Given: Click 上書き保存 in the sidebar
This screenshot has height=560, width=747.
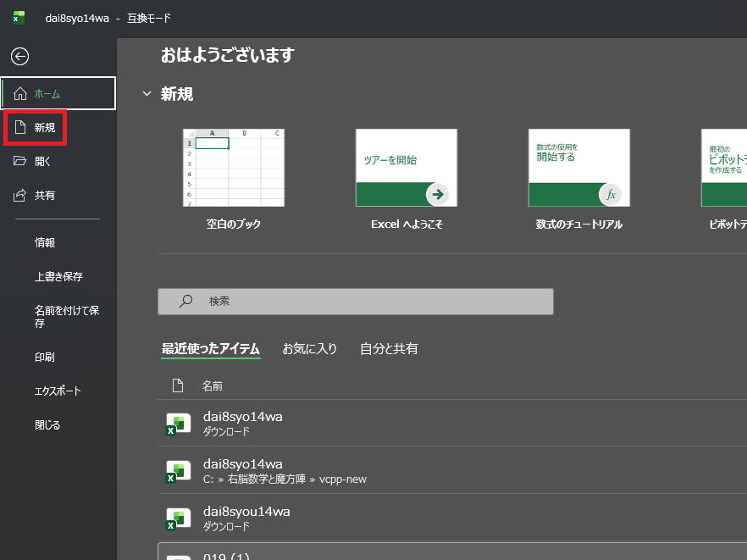Looking at the screenshot, I should 58,276.
